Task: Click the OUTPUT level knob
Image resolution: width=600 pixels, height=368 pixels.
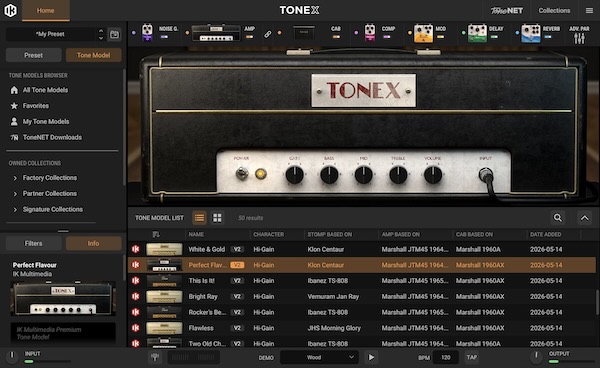Action: [536, 356]
